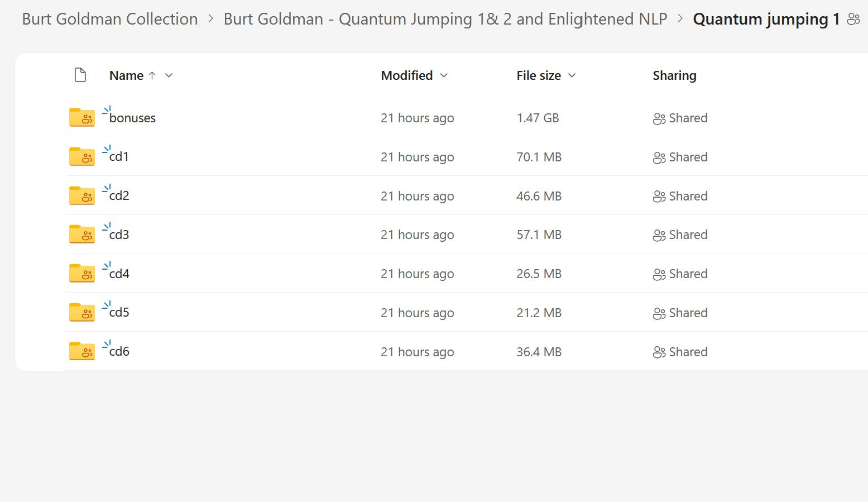
Task: Open the cd4 folder by its name
Action: coord(119,274)
